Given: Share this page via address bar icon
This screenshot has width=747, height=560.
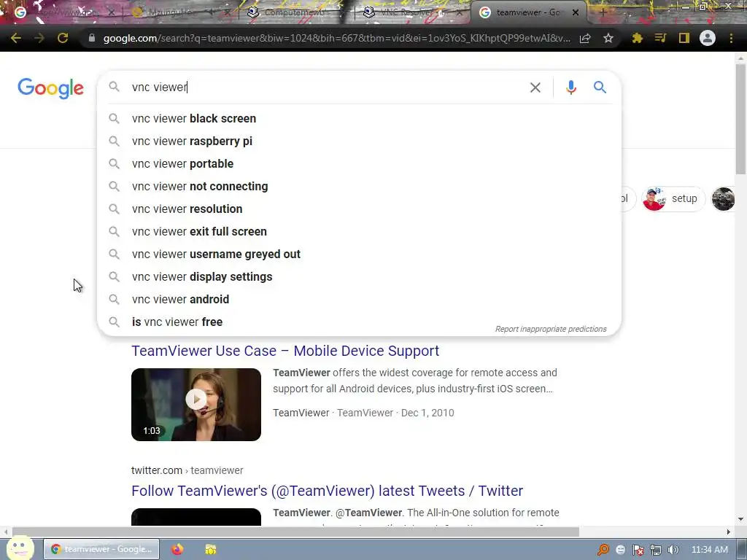Looking at the screenshot, I should 585,38.
